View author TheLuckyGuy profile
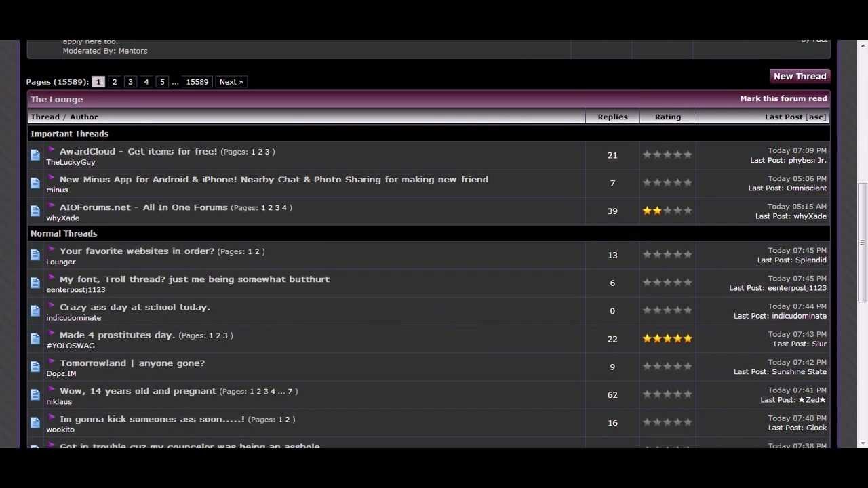 click(71, 162)
